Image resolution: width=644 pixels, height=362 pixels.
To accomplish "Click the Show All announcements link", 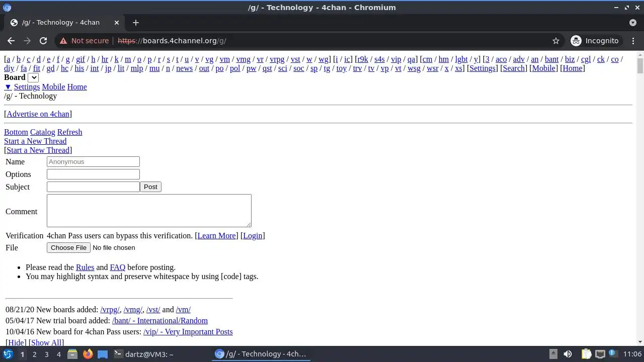I will pos(46,343).
